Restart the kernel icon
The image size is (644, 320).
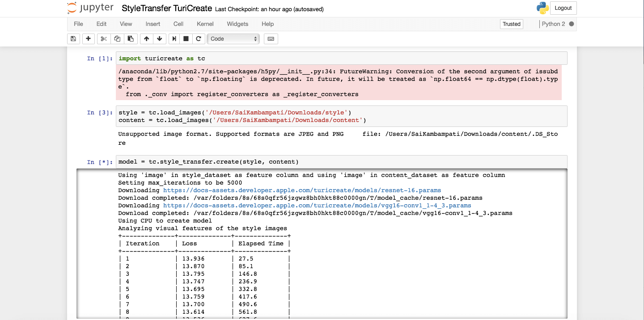click(198, 39)
